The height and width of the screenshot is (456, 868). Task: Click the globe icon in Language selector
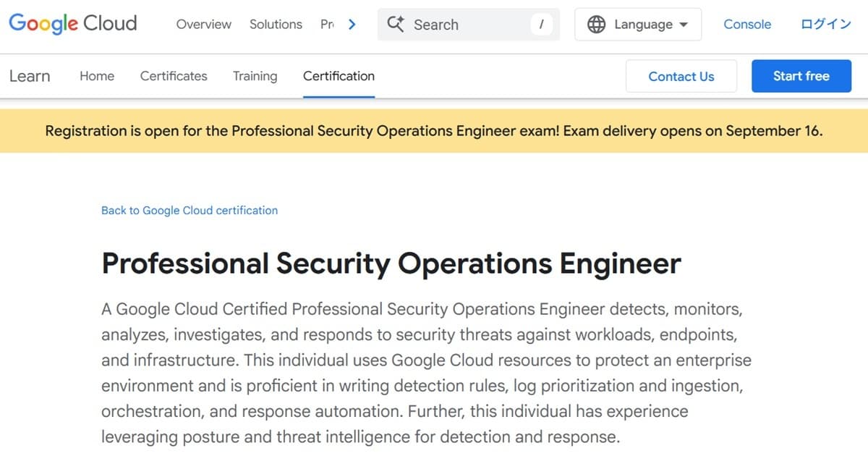click(x=596, y=24)
